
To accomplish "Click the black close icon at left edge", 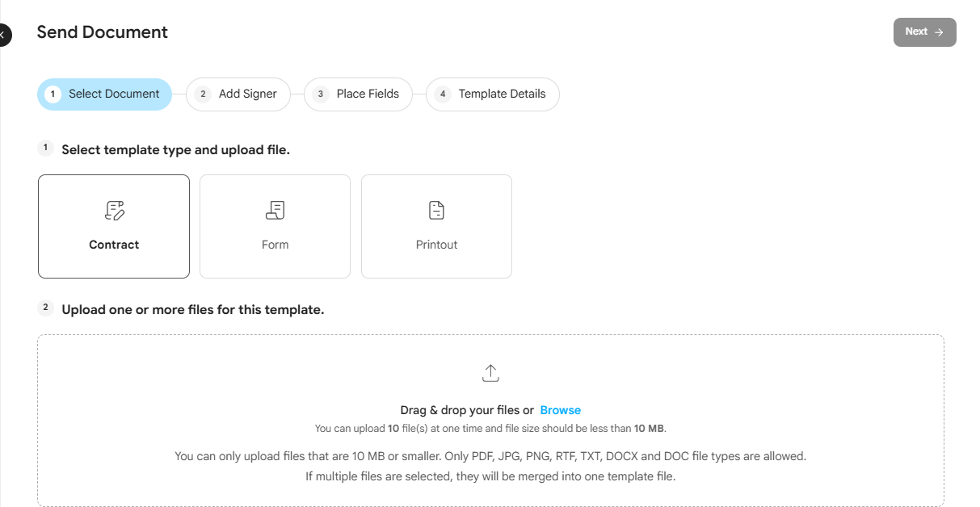I will coord(4,36).
